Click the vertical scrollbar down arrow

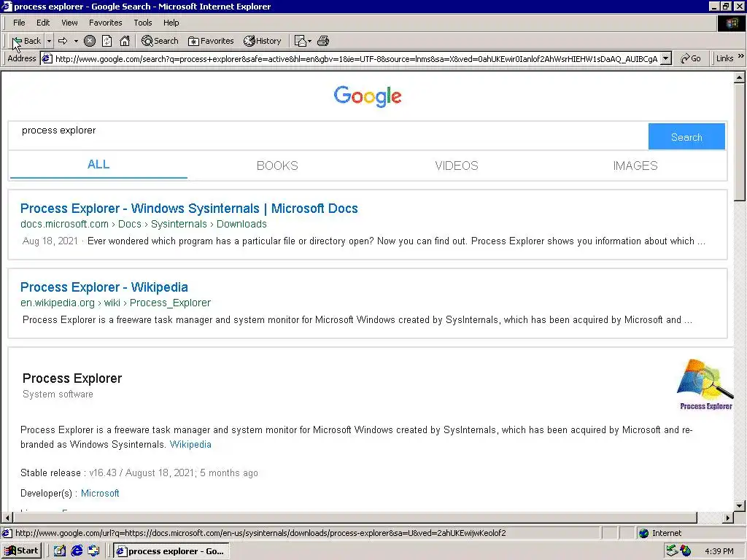740,506
